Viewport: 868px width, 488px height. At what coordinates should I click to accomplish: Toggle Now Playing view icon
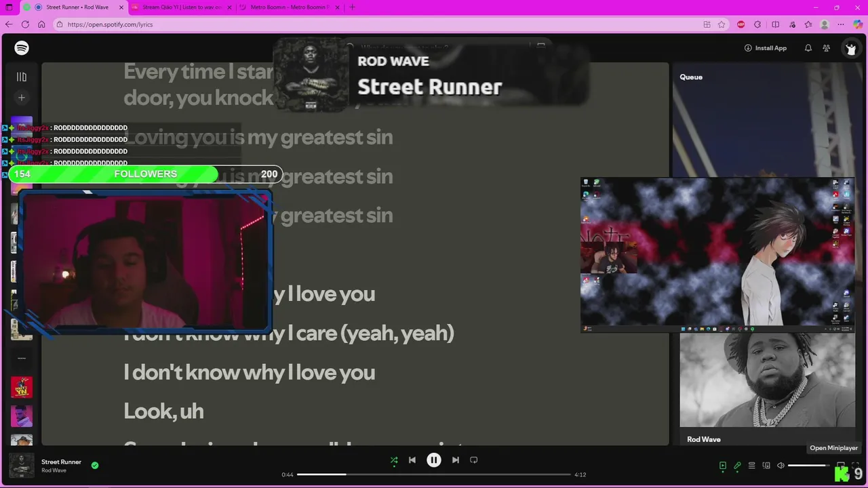(x=723, y=466)
